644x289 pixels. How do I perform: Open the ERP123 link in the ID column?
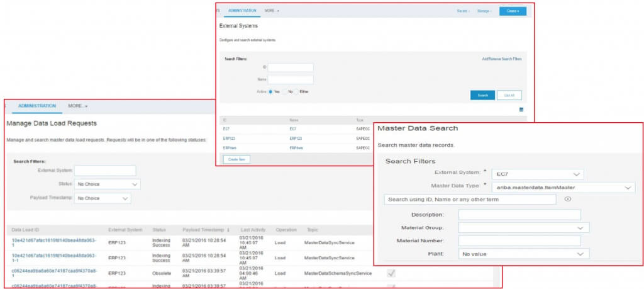tap(229, 139)
